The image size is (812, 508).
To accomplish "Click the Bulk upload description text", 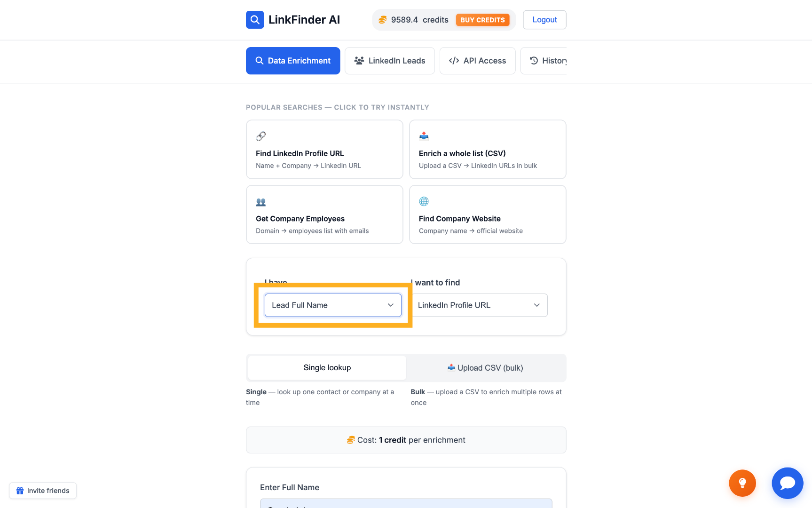I will coord(486,397).
